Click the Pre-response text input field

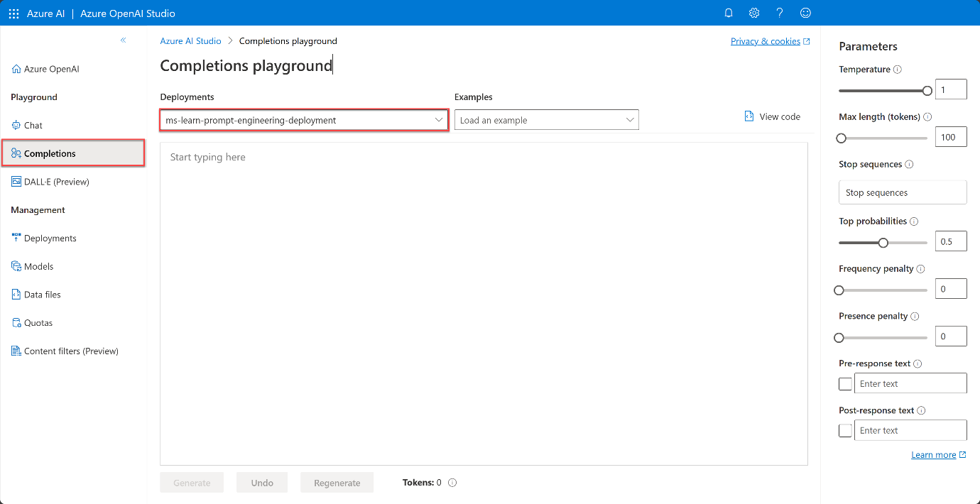(x=910, y=383)
